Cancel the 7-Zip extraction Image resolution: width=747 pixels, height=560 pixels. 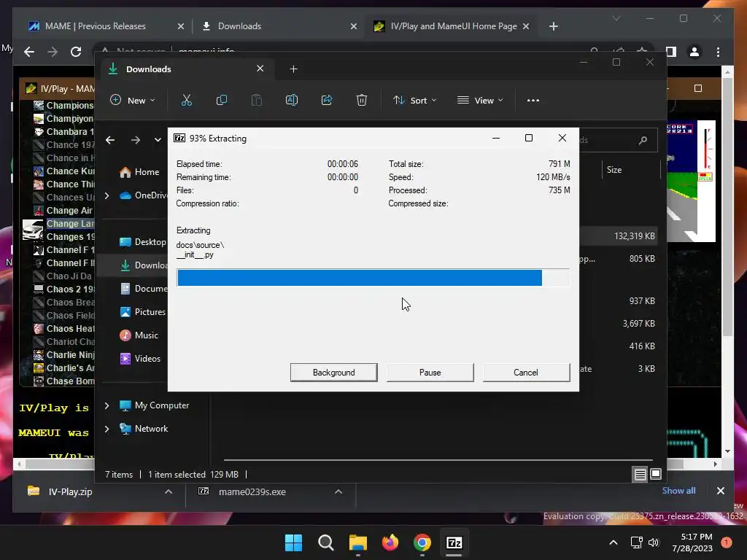[x=526, y=373]
